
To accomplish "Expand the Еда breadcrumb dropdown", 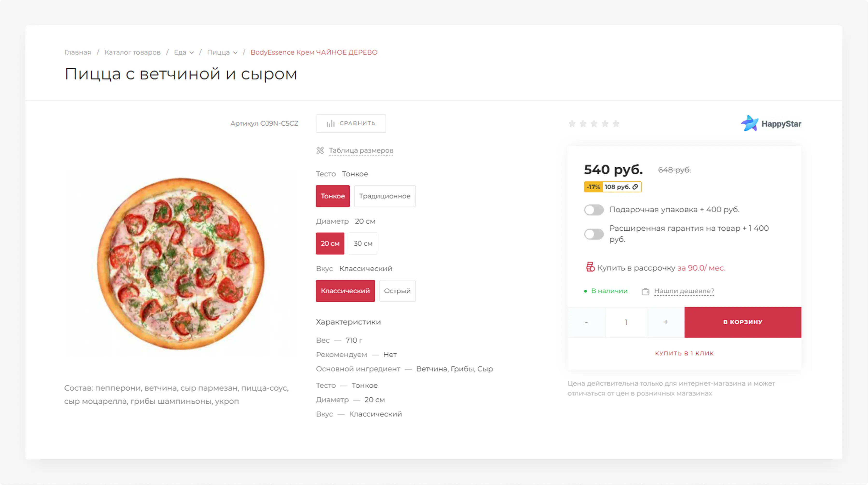I will click(x=191, y=53).
